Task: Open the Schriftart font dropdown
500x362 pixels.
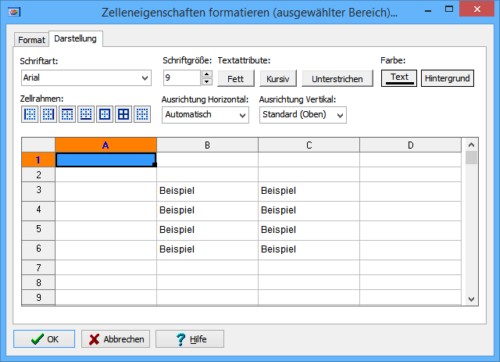Action: pyautogui.click(x=86, y=78)
